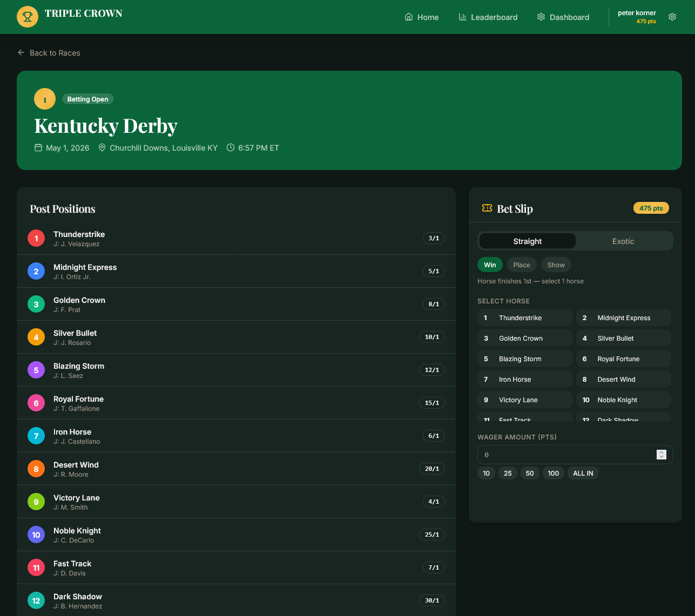Screen dimensions: 695x616
Task: Click the back arrow to Races
Action: click(x=21, y=53)
